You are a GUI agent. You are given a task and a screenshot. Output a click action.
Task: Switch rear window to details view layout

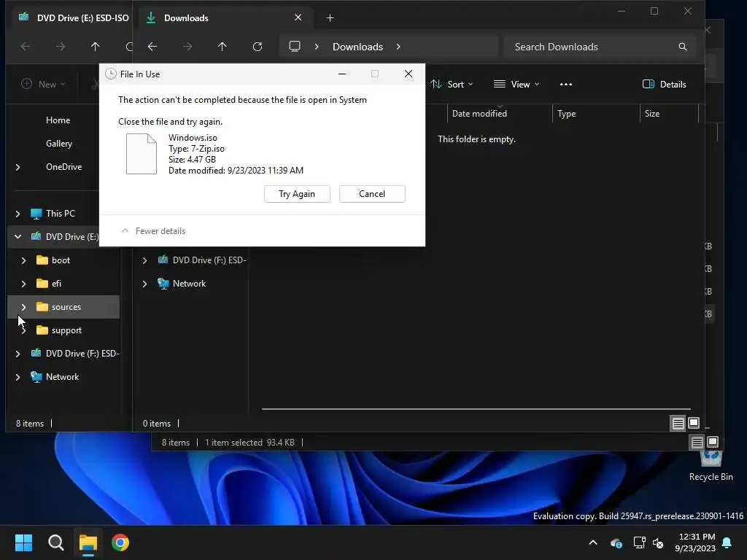(x=697, y=443)
